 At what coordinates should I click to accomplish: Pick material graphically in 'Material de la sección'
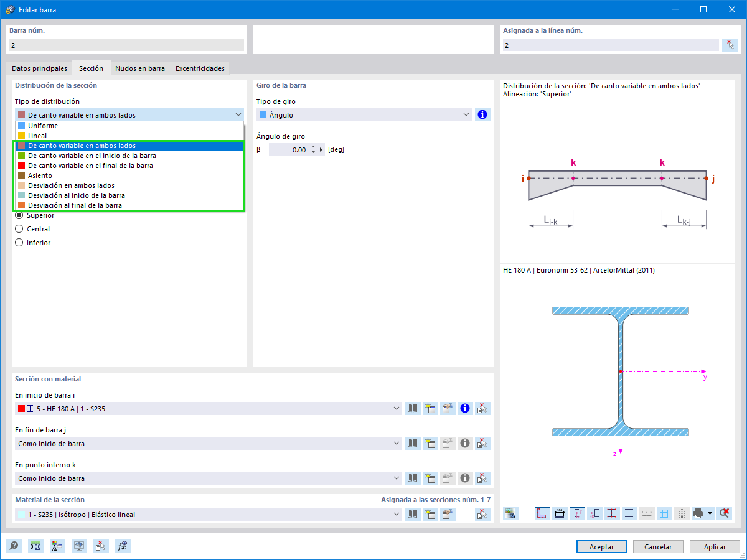(x=482, y=515)
